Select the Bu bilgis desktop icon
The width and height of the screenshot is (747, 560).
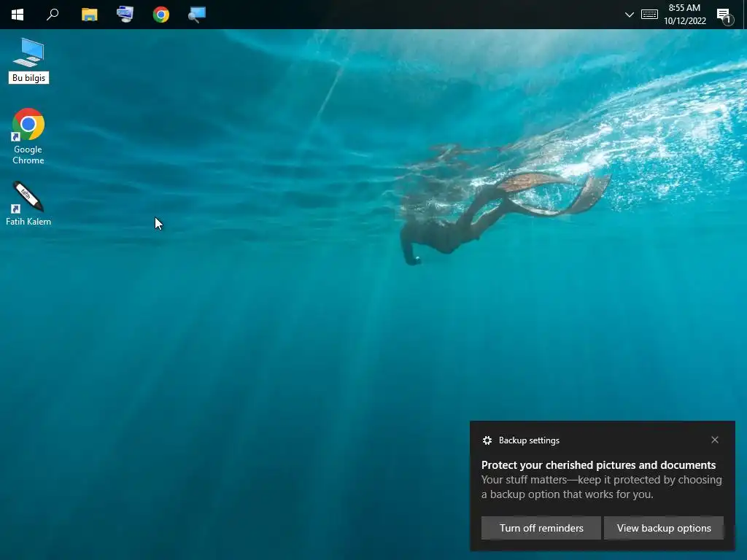click(28, 61)
